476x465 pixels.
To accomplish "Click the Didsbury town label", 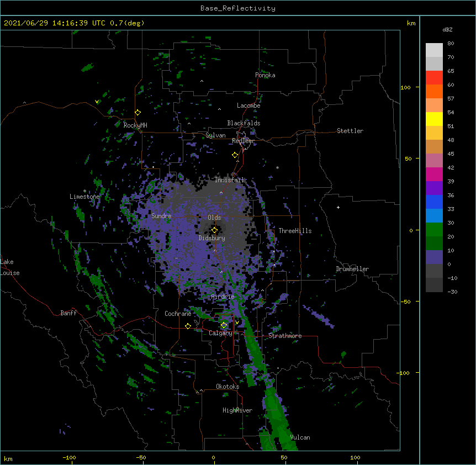I will coord(212,238).
